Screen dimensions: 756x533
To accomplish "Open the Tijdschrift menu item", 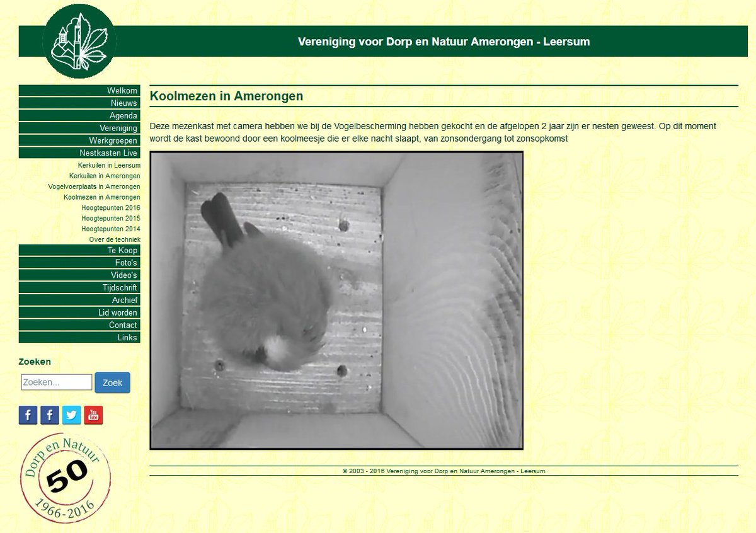I will 79,287.
